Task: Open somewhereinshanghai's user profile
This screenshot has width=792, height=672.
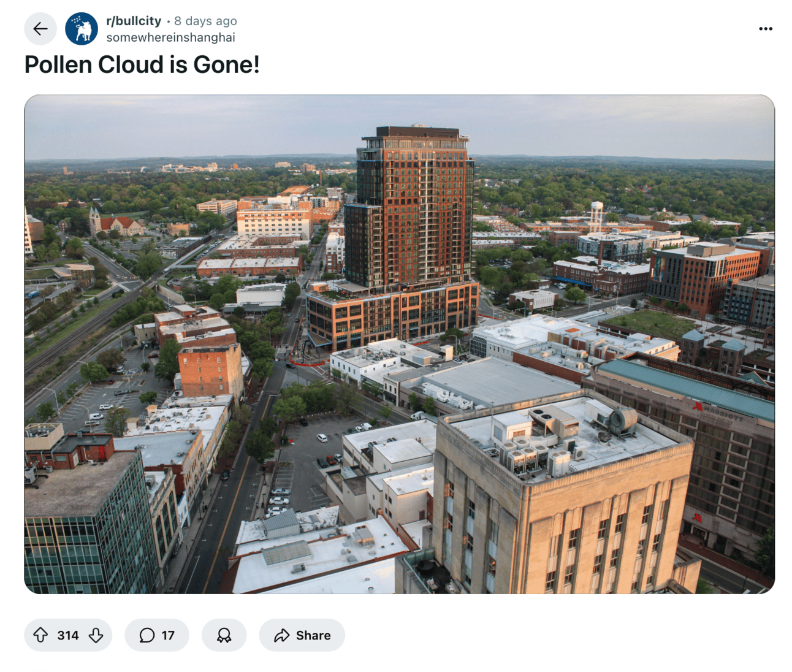Action: (x=170, y=37)
